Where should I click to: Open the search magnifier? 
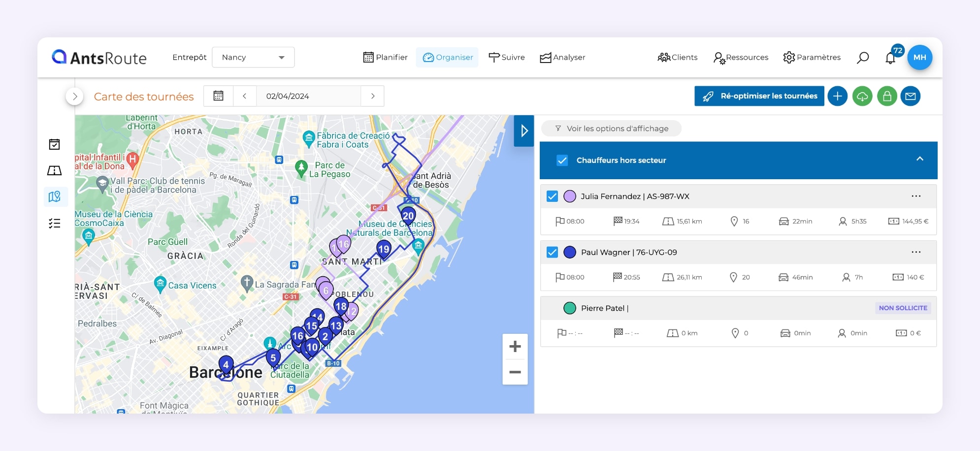[863, 57]
